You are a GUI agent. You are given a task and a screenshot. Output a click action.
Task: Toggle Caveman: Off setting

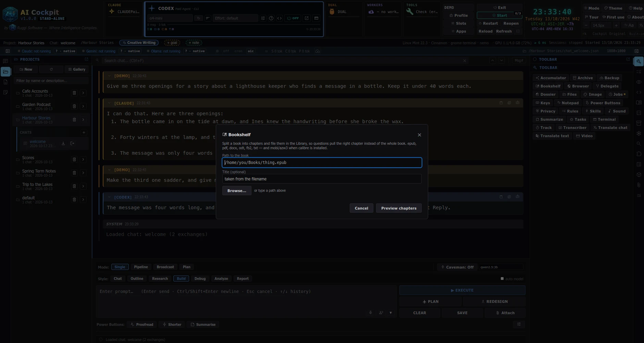coord(457,267)
